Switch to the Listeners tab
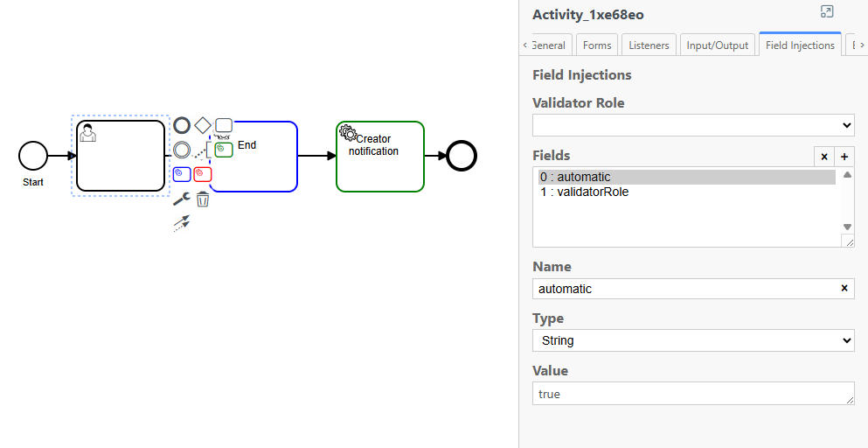 (x=649, y=45)
